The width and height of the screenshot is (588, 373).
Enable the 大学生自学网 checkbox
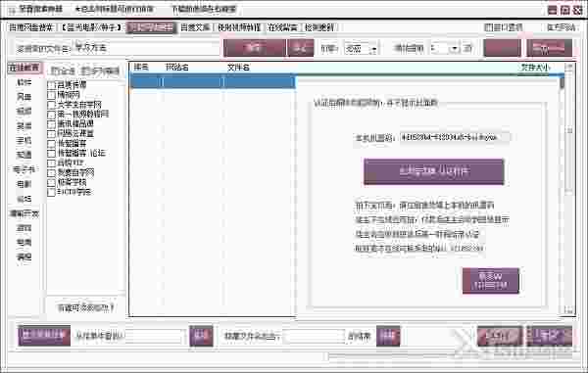(x=51, y=105)
